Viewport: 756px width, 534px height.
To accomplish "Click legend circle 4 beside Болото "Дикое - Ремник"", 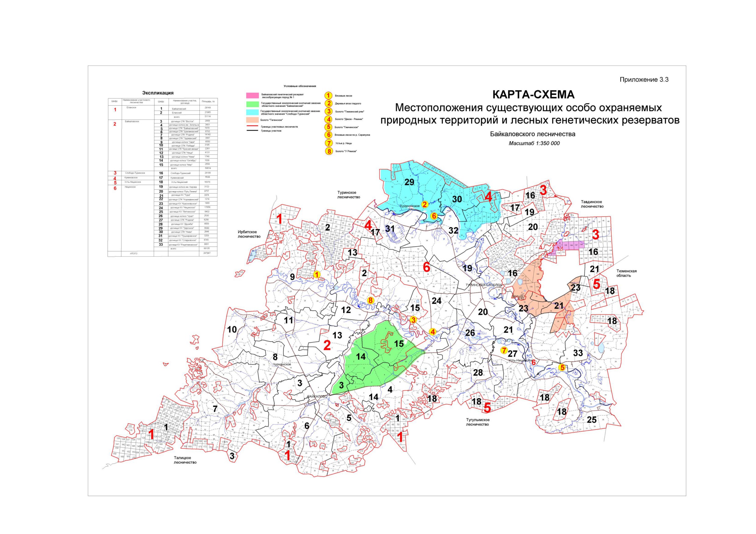I will click(328, 119).
